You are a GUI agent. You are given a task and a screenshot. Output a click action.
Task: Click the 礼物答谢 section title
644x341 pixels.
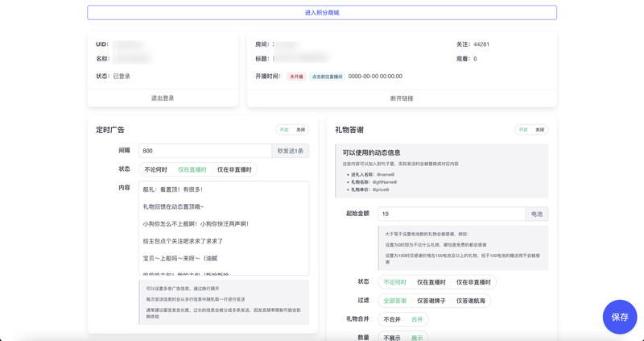(349, 130)
